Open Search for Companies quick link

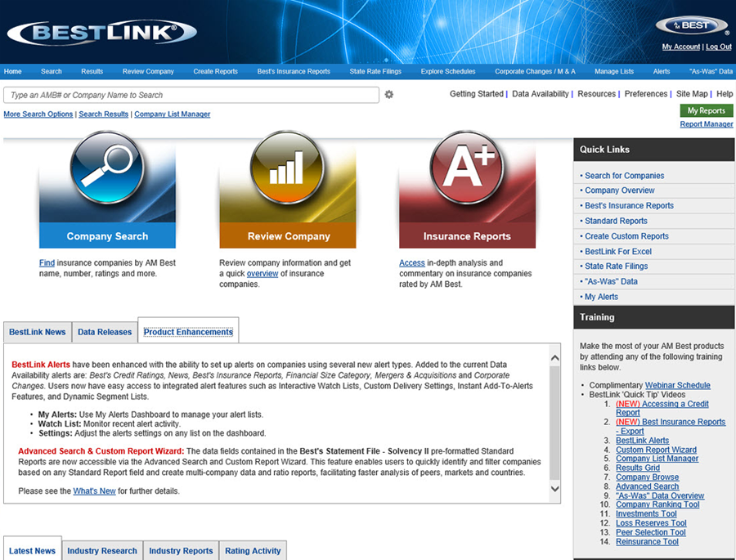(x=624, y=176)
